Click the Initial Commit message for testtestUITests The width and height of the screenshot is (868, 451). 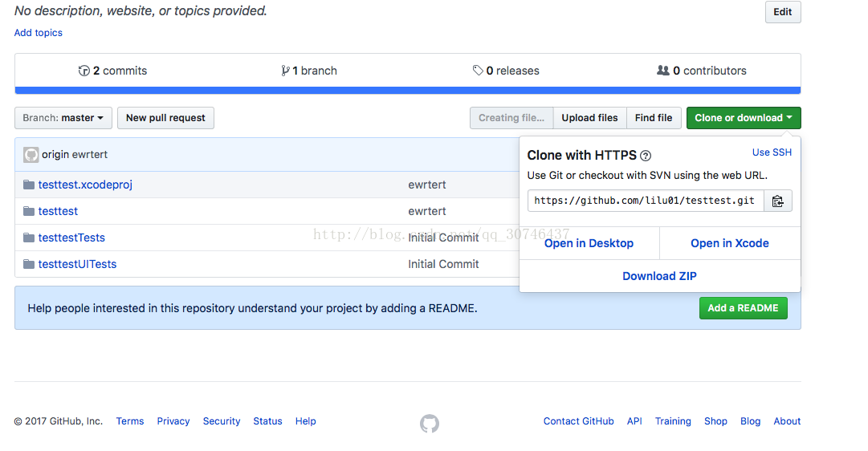tap(443, 265)
